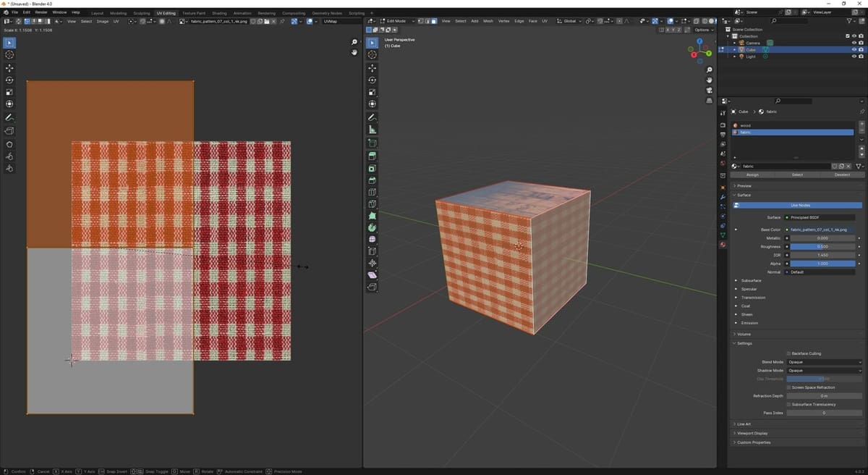Activate the Move tool in UV editor
This screenshot has height=475, width=868.
point(9,68)
